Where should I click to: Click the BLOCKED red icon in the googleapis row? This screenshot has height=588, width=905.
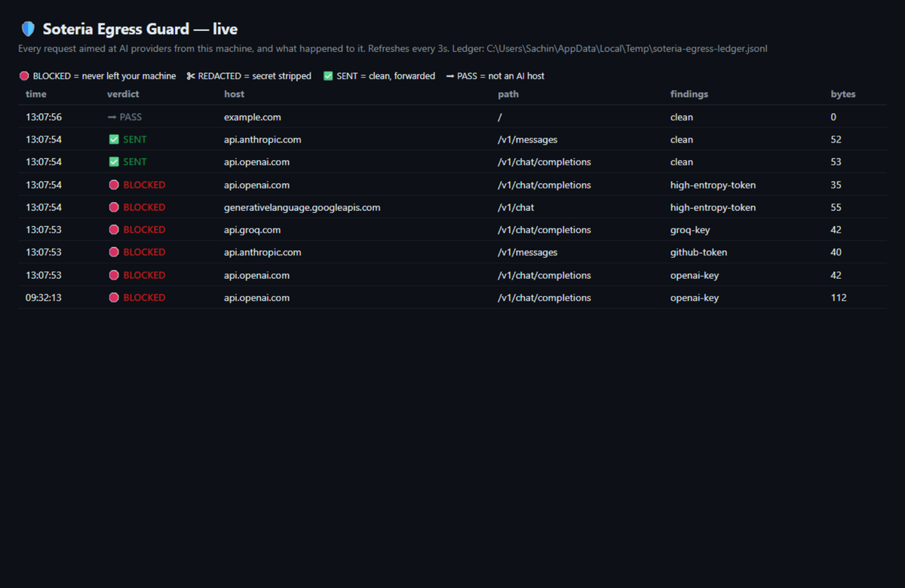(x=114, y=207)
